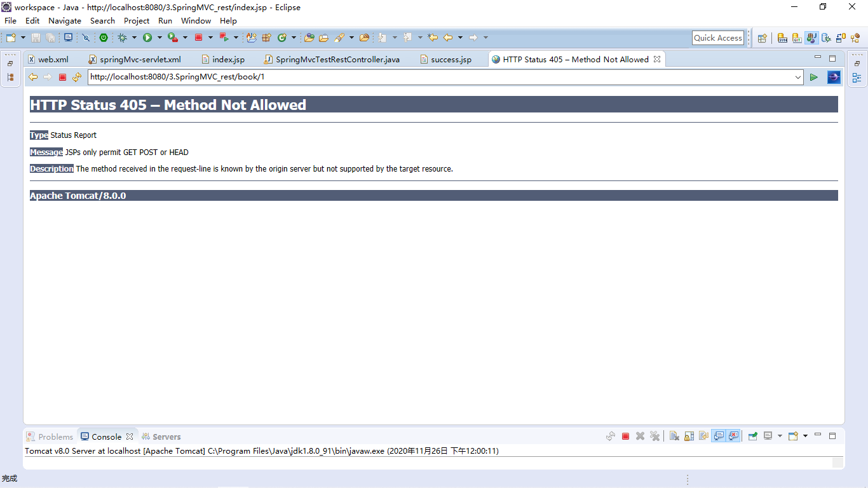Image resolution: width=868 pixels, height=488 pixels.
Task: Open the browser URL history dropdown
Action: [798, 78]
